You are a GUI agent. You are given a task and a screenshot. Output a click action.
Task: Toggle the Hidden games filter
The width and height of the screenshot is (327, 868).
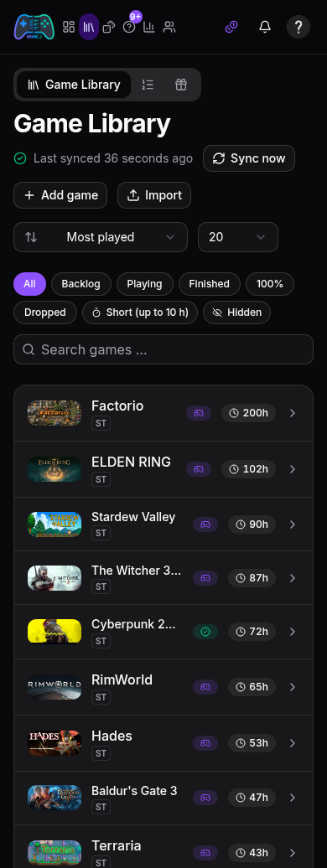point(236,313)
